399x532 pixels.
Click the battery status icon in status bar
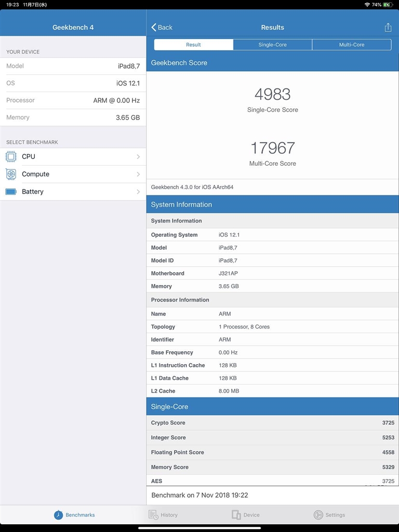tap(388, 5)
